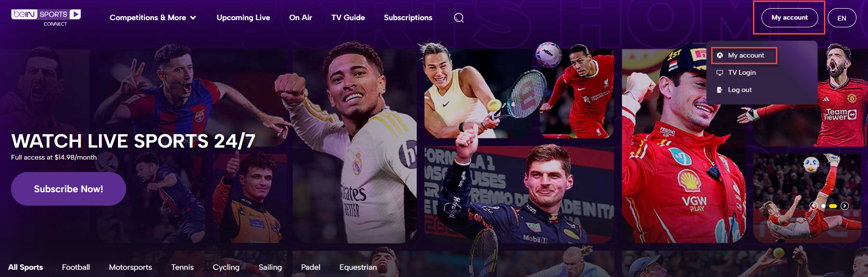This screenshot has width=868, height=277.
Task: Select the yellow active carousel indicator
Action: pos(833,206)
